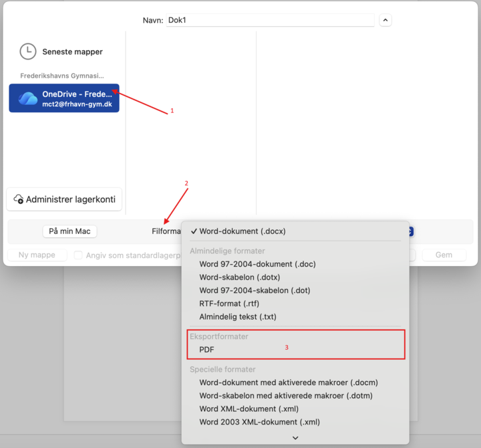The height and width of the screenshot is (448, 481).
Task: Select Word XML-dokument (.xml) format
Action: click(249, 409)
